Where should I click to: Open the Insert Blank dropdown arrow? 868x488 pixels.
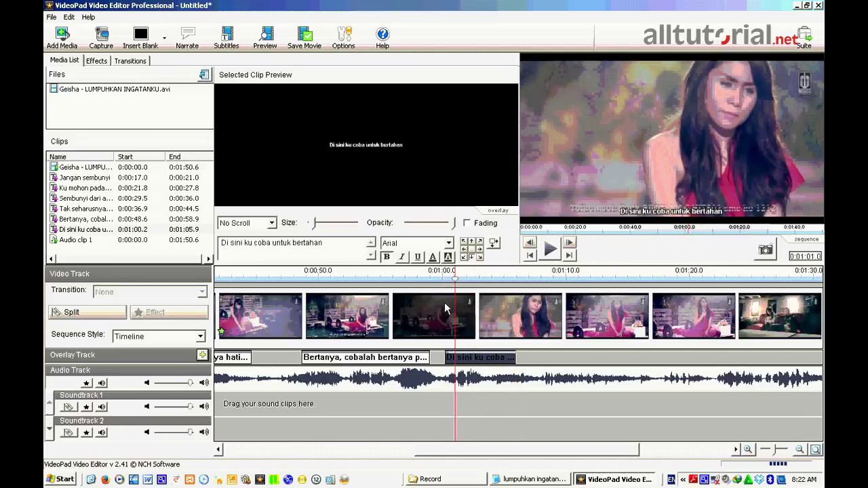164,38
